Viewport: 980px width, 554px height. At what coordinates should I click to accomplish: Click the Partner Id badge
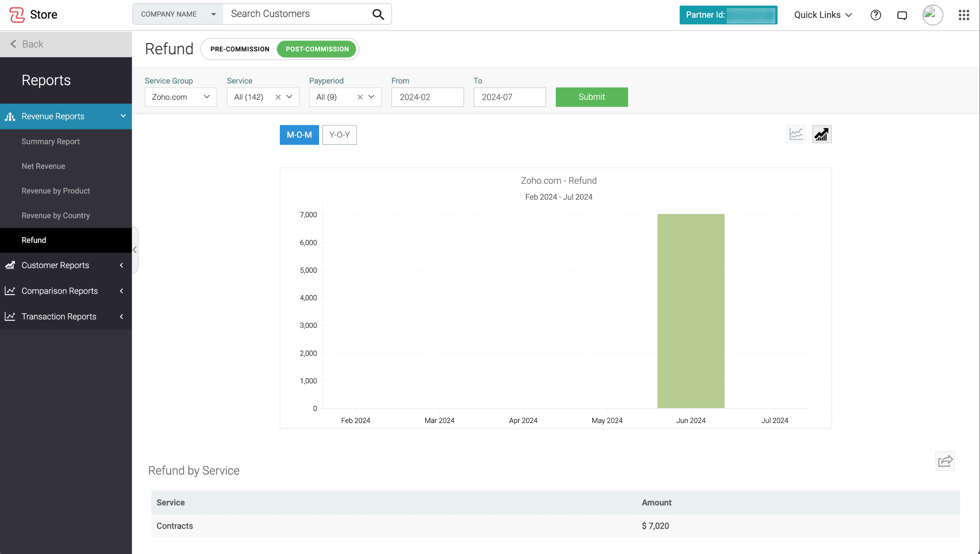click(x=728, y=15)
